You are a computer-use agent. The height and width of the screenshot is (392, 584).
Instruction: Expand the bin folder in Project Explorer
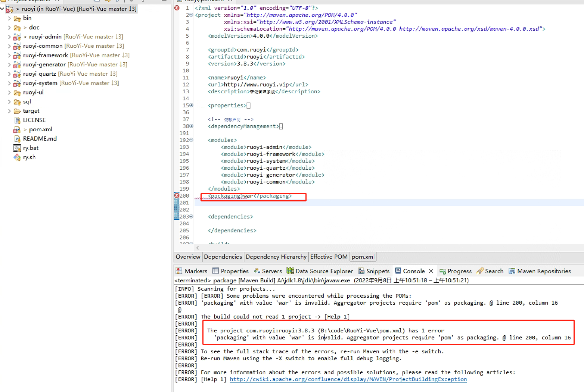click(9, 18)
